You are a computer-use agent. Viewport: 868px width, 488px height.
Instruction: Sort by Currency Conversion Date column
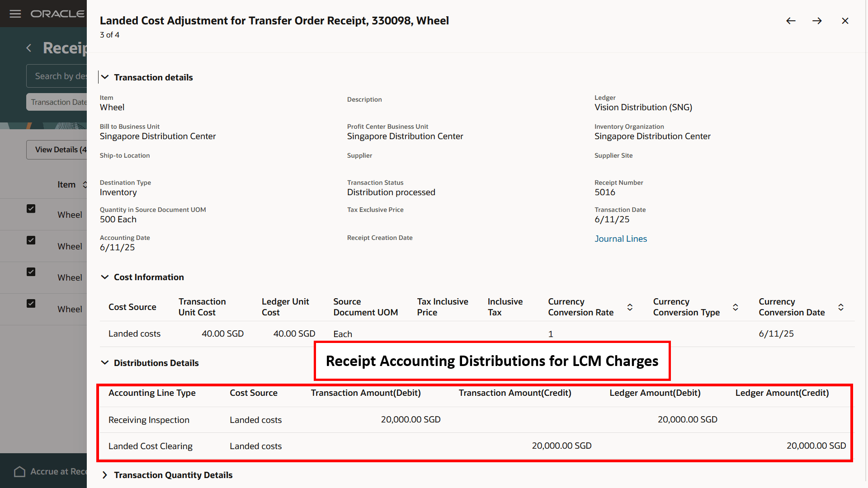tap(841, 307)
